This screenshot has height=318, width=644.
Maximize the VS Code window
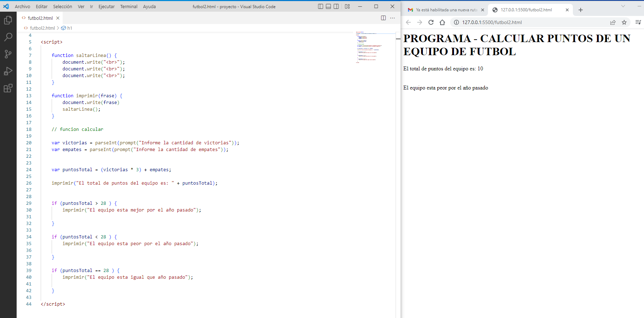click(x=376, y=6)
